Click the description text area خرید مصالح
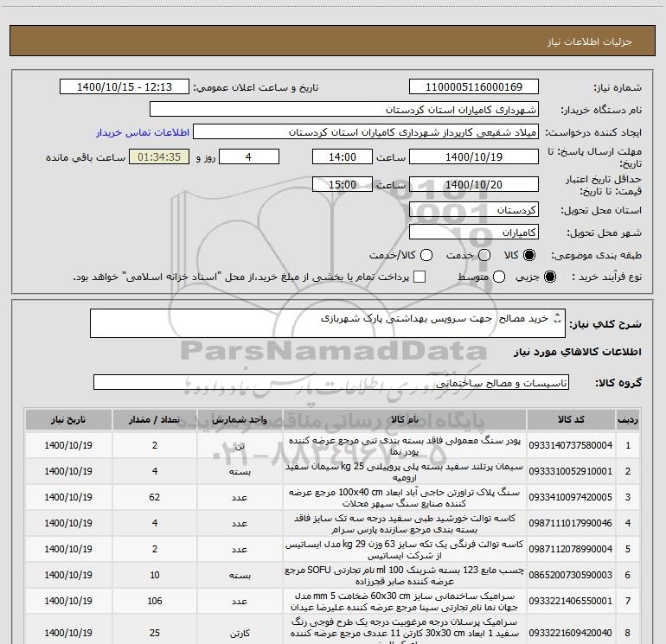Image resolution: width=666 pixels, height=644 pixels. (x=328, y=323)
